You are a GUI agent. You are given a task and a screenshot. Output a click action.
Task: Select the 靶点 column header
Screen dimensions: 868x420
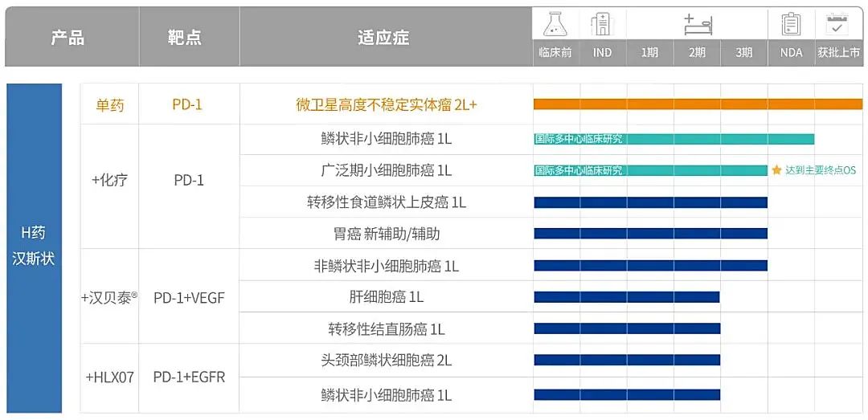[x=184, y=38]
